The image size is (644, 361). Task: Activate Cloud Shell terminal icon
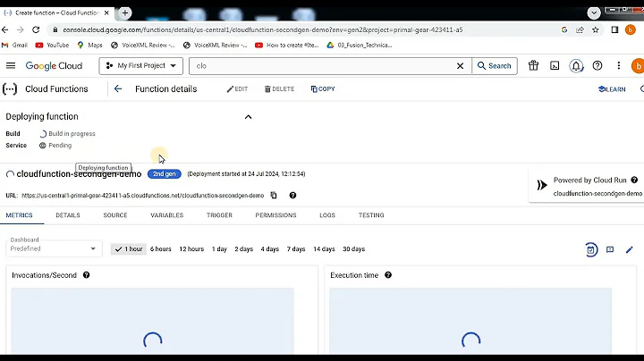pyautogui.click(x=555, y=65)
